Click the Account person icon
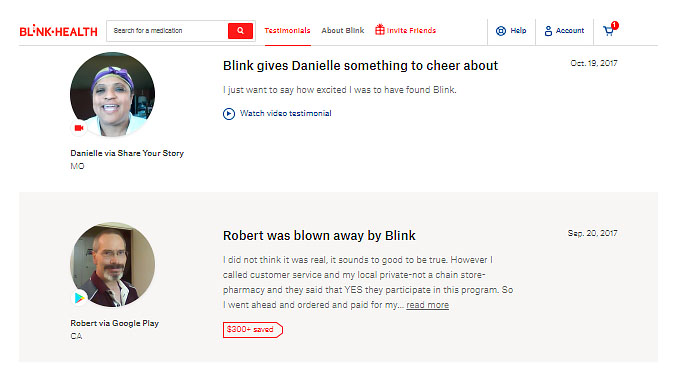Image resolution: width=677 pixels, height=383 pixels. (x=548, y=31)
